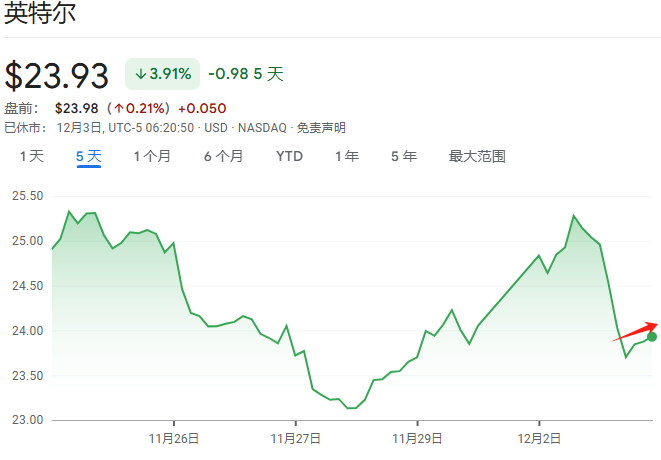Select the 5天 time range tab
661x460 pixels.
[89, 156]
